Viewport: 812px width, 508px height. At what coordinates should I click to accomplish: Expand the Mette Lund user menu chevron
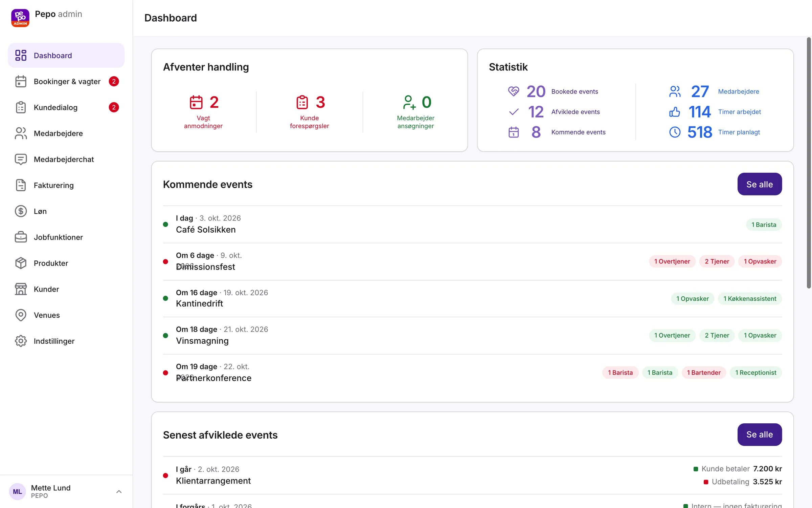(x=119, y=491)
